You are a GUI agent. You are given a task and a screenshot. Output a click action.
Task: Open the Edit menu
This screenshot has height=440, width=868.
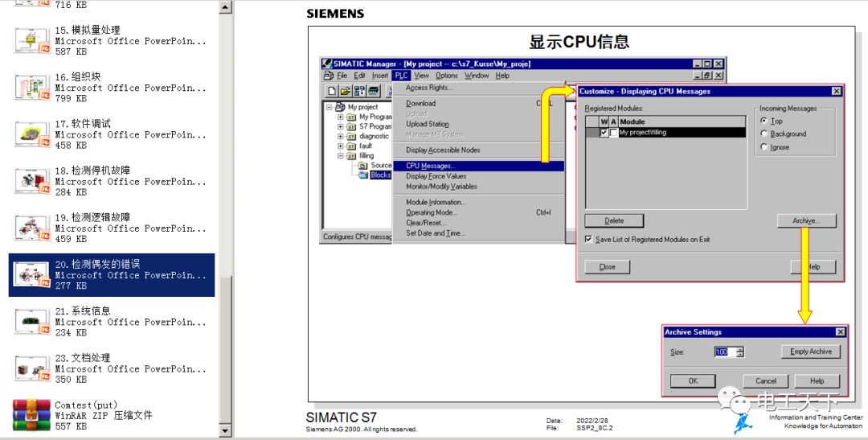360,76
